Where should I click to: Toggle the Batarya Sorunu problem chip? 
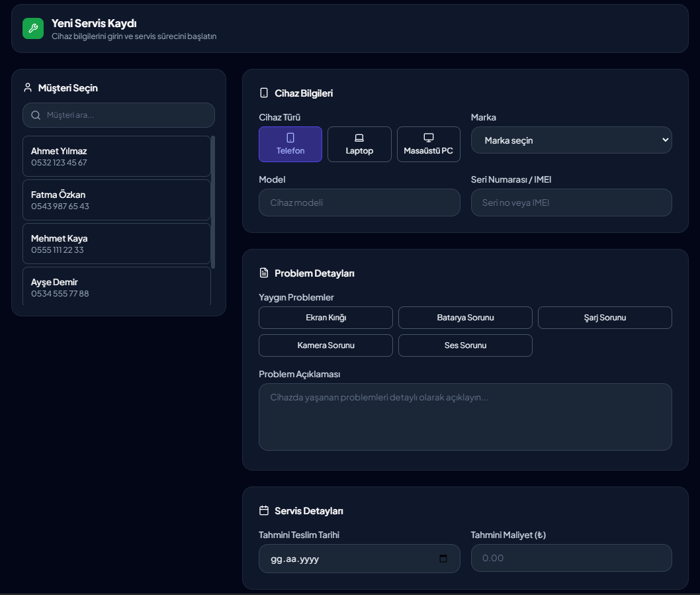tap(465, 318)
